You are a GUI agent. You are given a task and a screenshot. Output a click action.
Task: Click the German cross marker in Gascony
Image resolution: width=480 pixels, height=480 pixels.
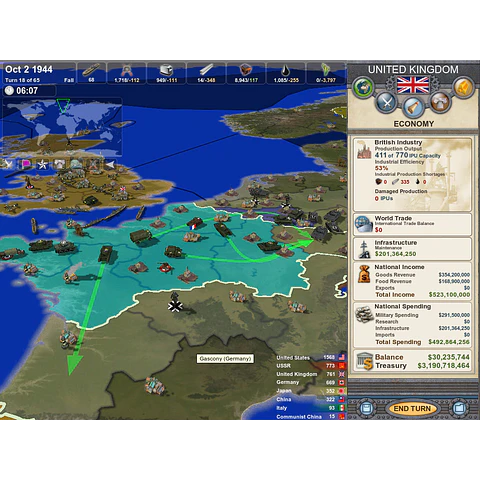click(175, 306)
